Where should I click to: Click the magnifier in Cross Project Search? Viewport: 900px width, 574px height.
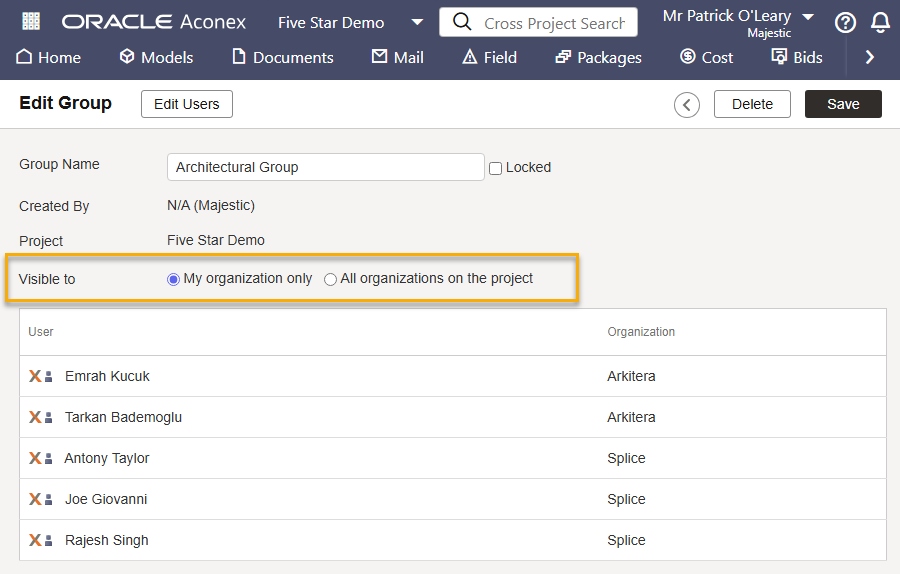point(461,22)
